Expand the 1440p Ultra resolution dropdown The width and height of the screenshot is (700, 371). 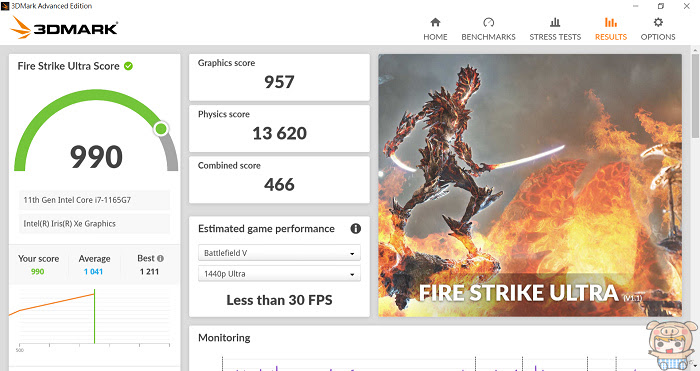279,274
